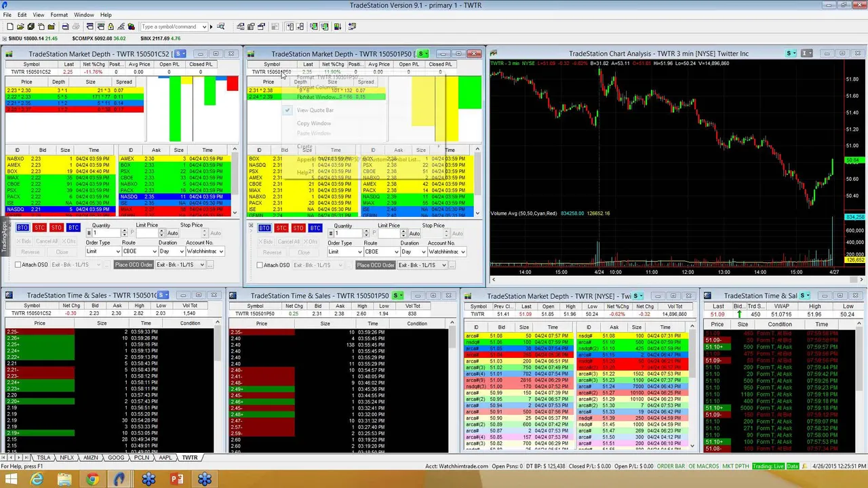The height and width of the screenshot is (488, 868).
Task: Click the green S symbol-link icon in P50 Market Depth title
Action: coord(422,54)
